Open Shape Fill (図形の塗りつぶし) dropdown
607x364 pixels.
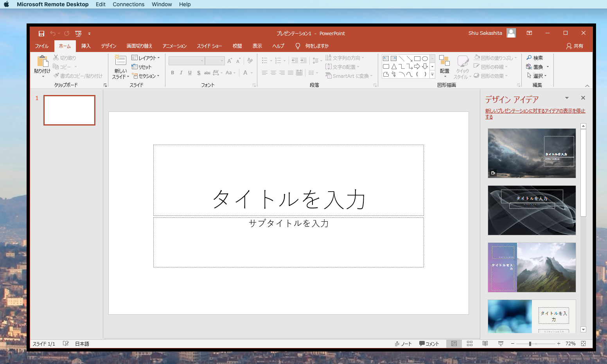[x=496, y=57]
